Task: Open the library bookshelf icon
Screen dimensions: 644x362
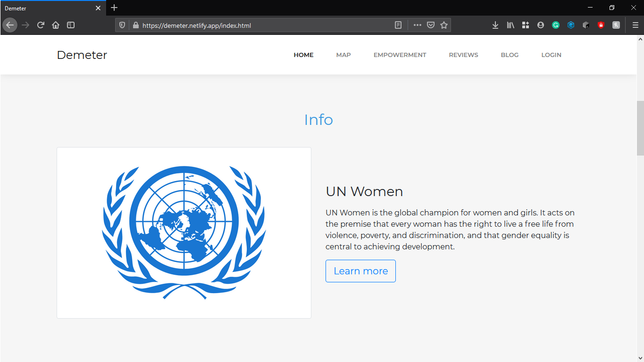Action: 510,25
